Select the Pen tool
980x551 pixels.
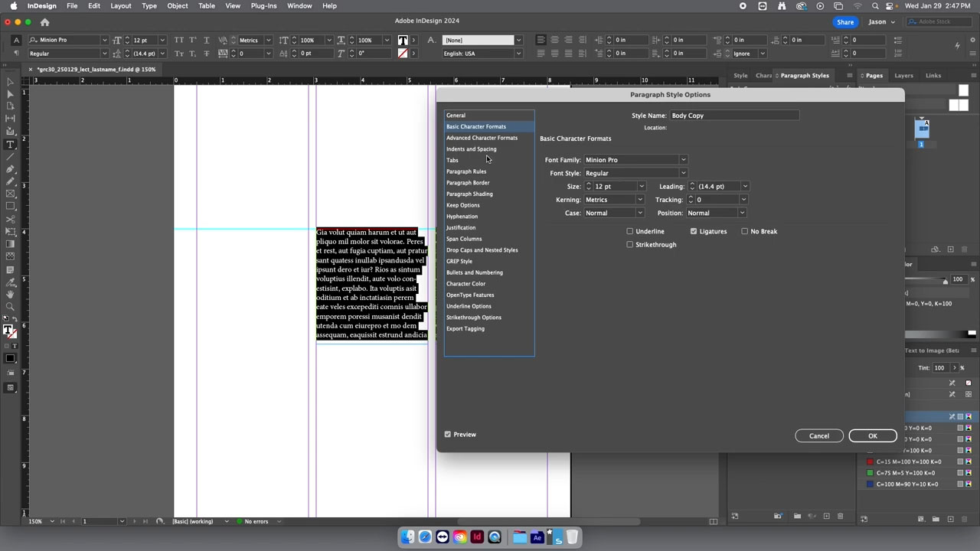coord(10,169)
